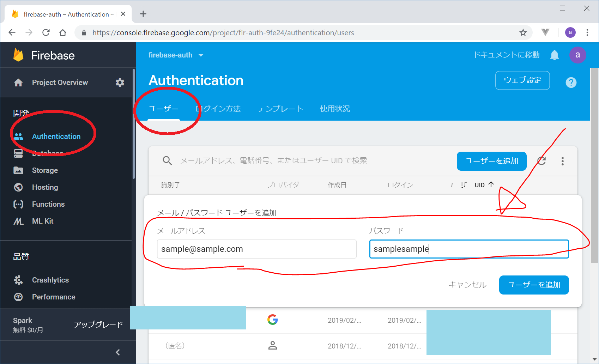The width and height of the screenshot is (599, 364).
Task: Click ドキュメントに移動 link
Action: tap(507, 55)
